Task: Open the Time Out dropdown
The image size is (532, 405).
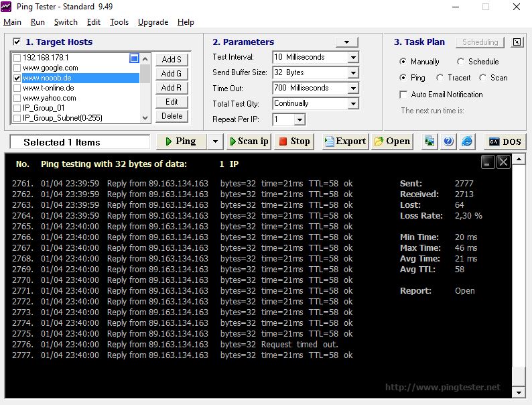Action: 353,89
